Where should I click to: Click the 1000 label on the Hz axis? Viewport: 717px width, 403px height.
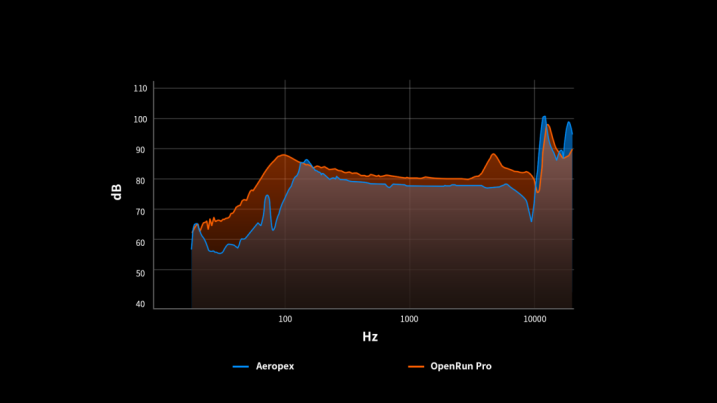click(x=409, y=319)
